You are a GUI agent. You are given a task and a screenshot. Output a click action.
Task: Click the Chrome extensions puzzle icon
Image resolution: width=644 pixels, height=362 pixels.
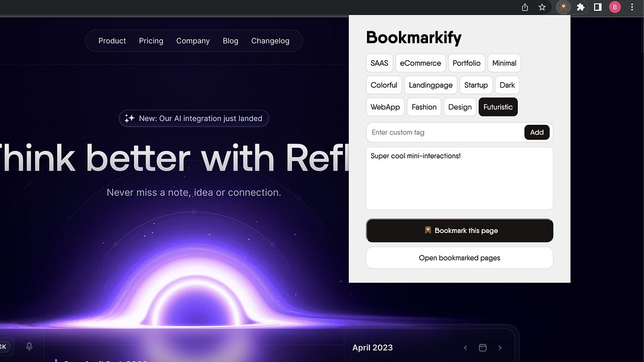pos(580,7)
